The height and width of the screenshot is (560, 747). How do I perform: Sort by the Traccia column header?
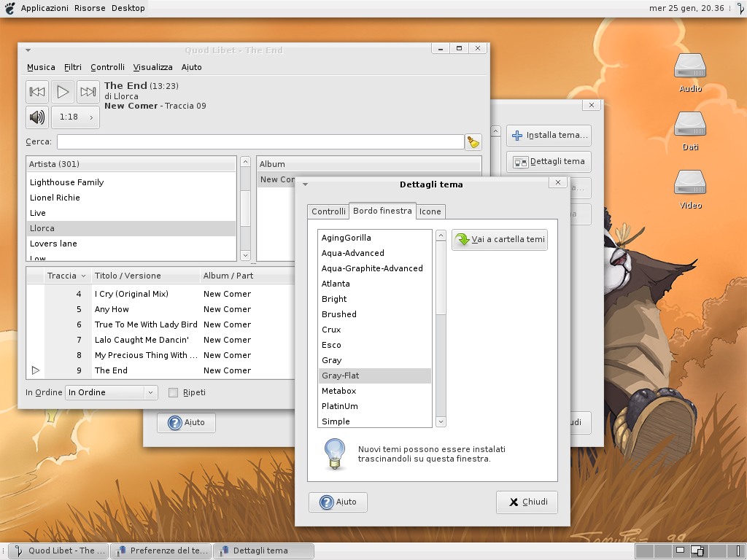click(x=67, y=276)
